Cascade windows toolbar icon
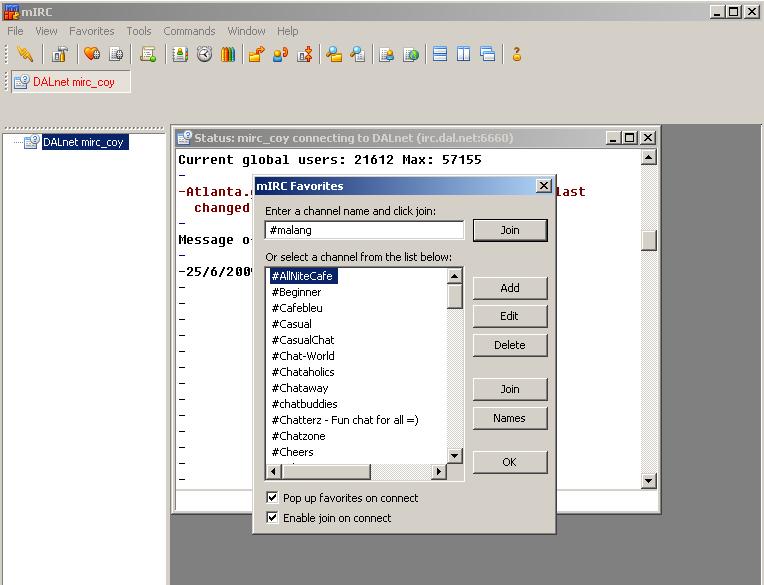Image resolution: width=764 pixels, height=585 pixels. (487, 54)
